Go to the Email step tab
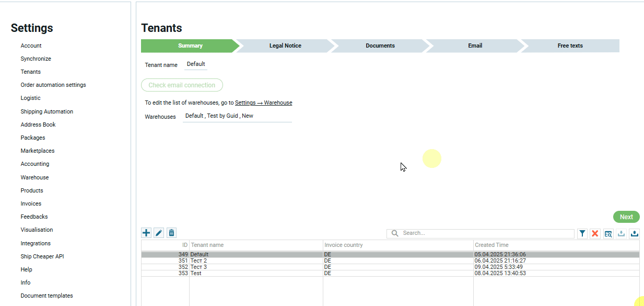This screenshot has height=306, width=644. tap(475, 46)
